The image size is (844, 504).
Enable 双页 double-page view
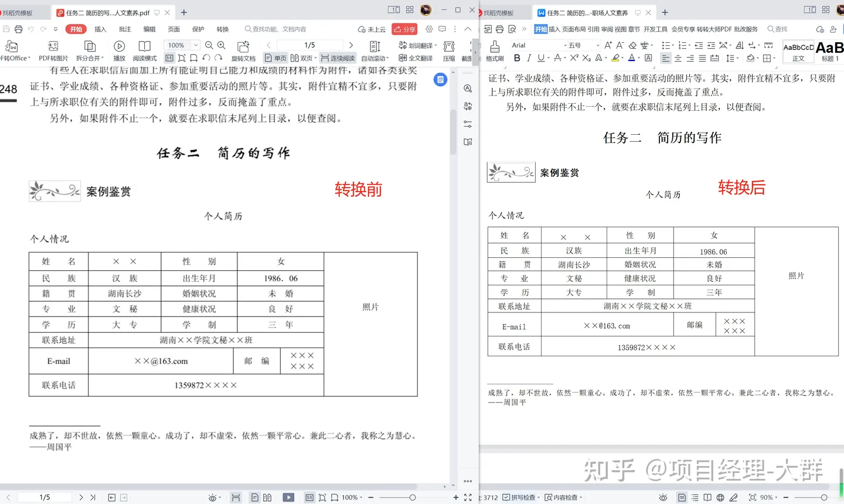pyautogui.click(x=303, y=58)
